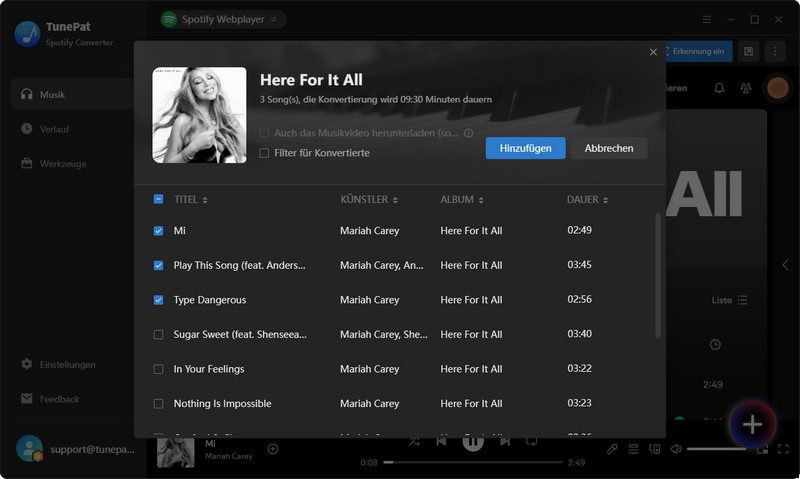Check the In Your Feelings checkbox

tap(159, 369)
